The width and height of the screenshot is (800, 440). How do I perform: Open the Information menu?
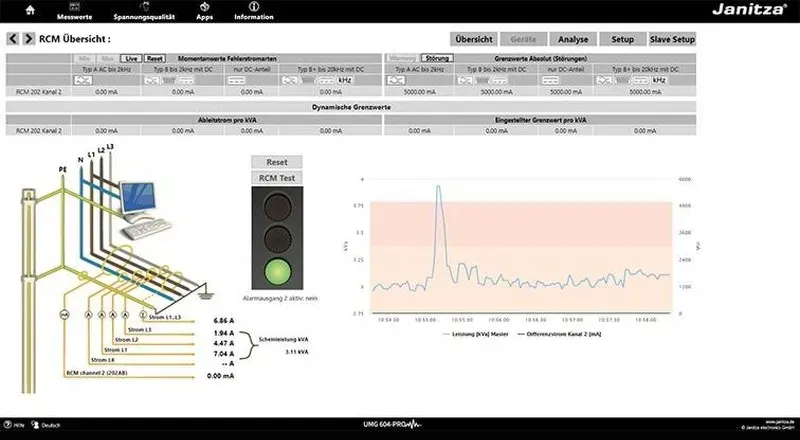pos(254,11)
